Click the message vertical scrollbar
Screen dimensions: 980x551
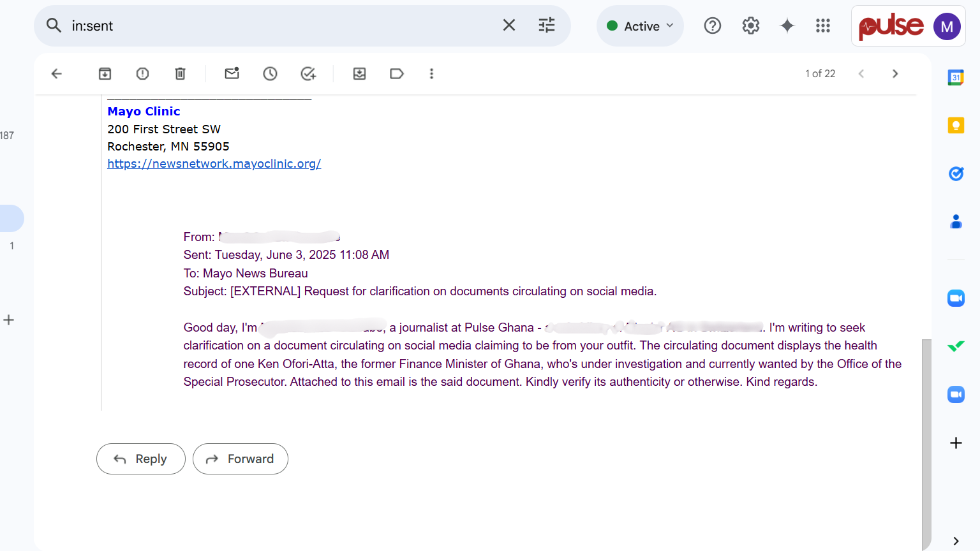click(x=926, y=444)
